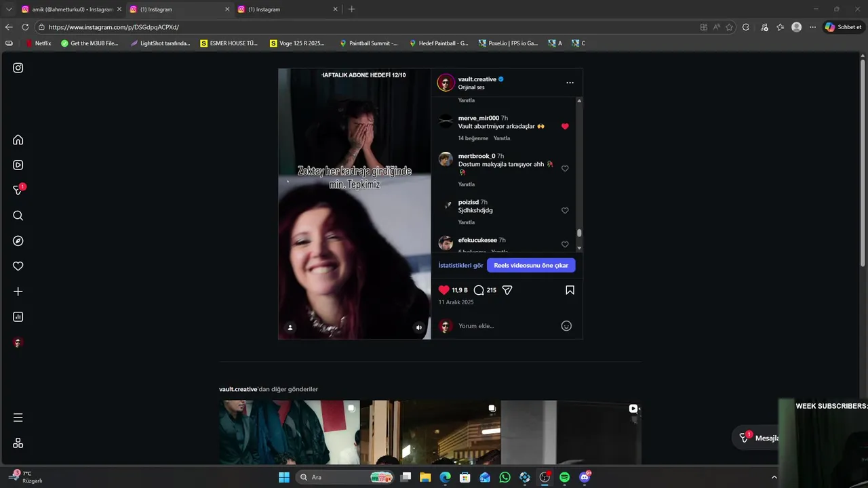Image resolution: width=868 pixels, height=488 pixels.
Task: Open new browser tab with plus
Action: point(351,9)
